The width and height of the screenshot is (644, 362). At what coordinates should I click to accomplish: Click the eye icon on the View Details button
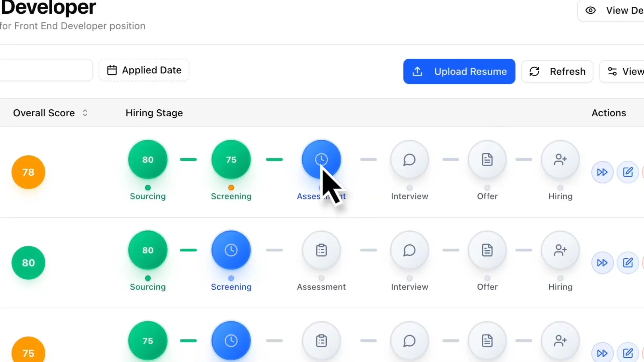(590, 10)
